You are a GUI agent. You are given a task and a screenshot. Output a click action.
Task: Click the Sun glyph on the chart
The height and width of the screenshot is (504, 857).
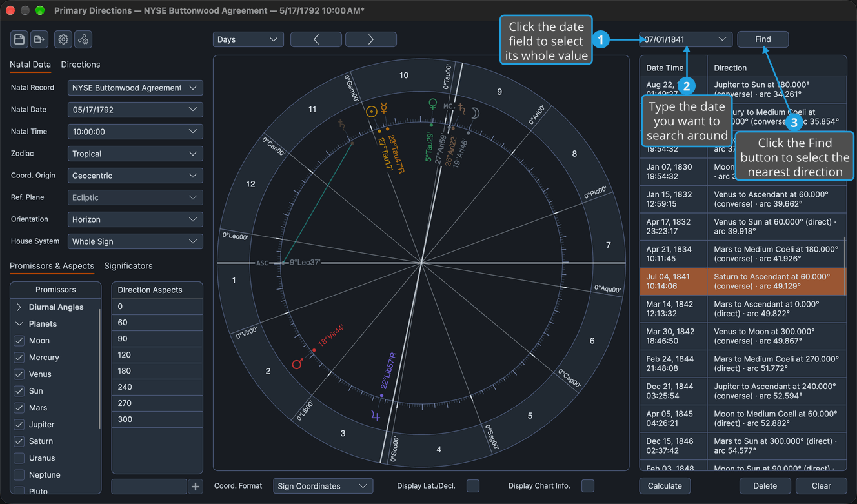(371, 111)
